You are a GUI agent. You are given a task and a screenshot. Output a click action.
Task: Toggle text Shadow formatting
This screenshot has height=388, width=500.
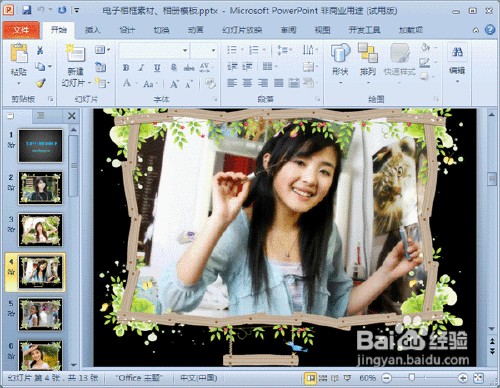tap(173, 68)
